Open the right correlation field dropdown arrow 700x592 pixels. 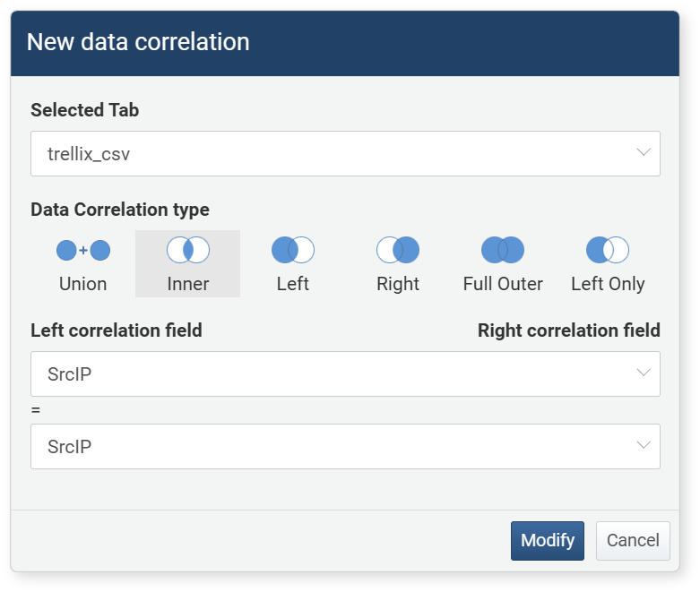tap(643, 445)
